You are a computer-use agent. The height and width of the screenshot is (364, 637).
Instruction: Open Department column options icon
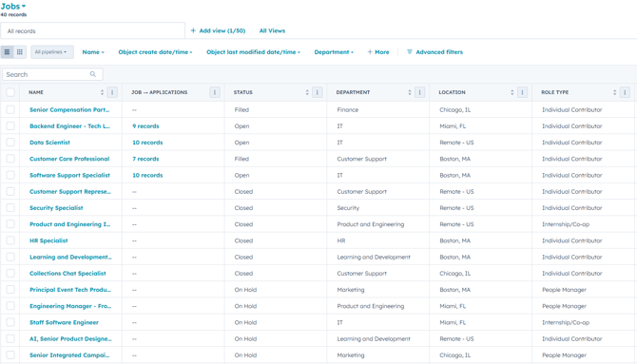pos(419,92)
